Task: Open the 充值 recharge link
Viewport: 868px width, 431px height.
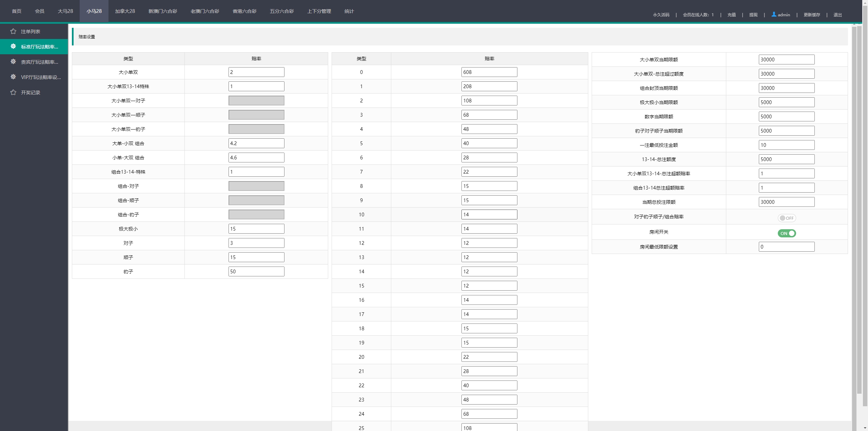Action: click(x=731, y=15)
